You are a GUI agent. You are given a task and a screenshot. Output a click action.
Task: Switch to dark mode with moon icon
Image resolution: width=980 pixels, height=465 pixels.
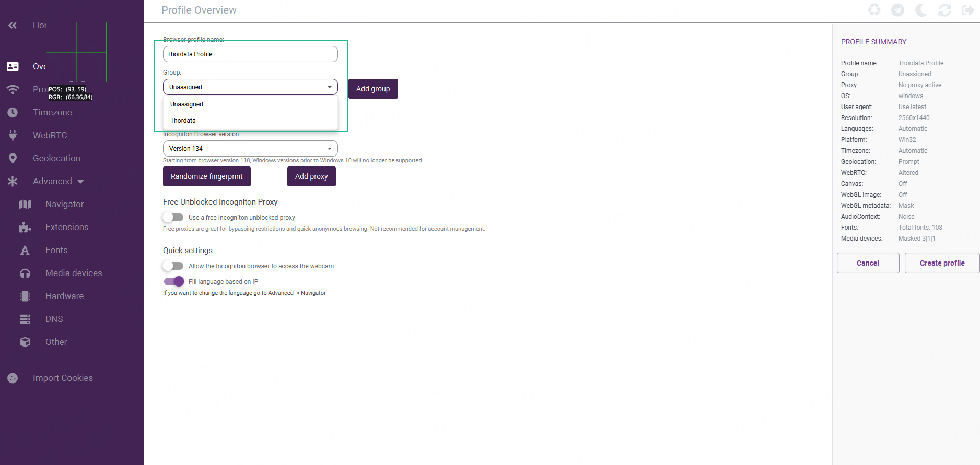tap(921, 10)
